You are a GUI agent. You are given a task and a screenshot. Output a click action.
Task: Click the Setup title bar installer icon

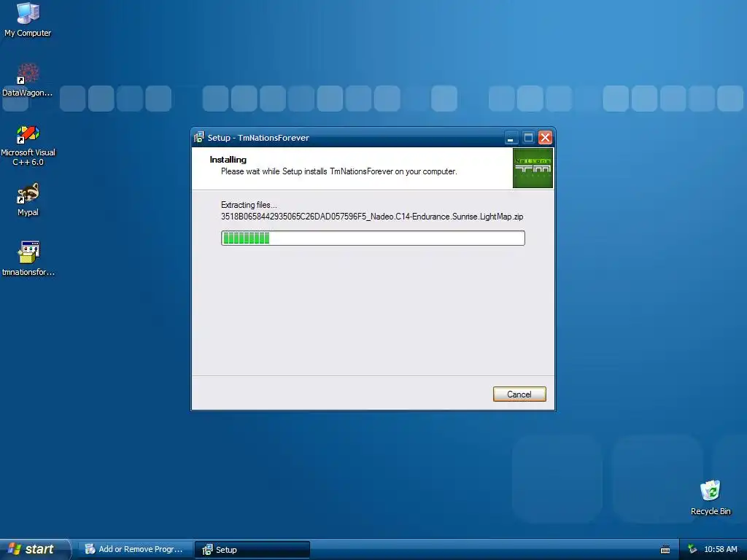(x=199, y=138)
